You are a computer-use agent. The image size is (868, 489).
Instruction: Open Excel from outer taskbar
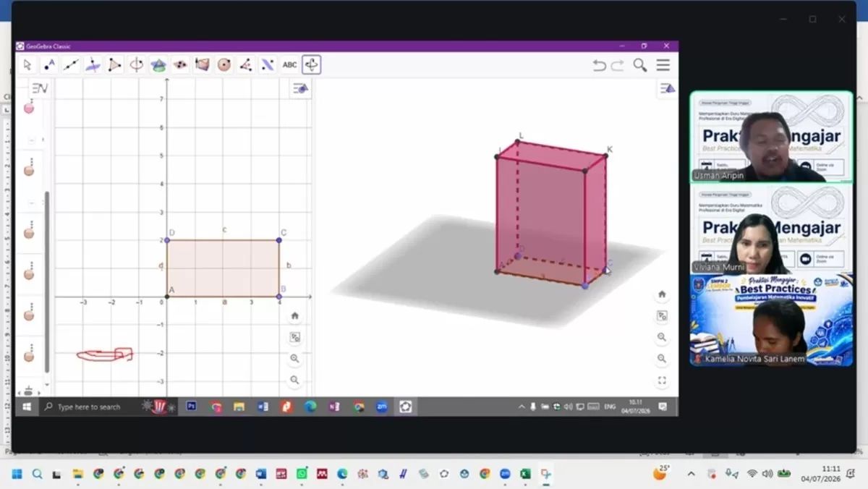(x=525, y=474)
